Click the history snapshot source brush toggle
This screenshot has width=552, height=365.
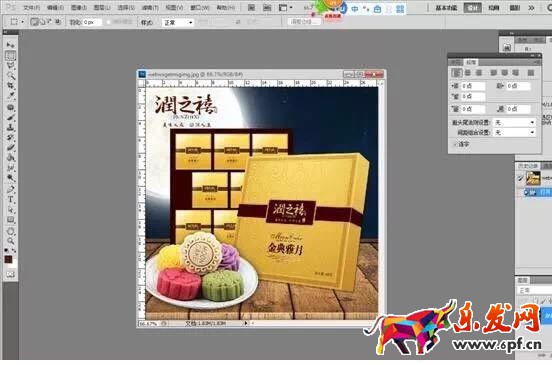coord(520,178)
